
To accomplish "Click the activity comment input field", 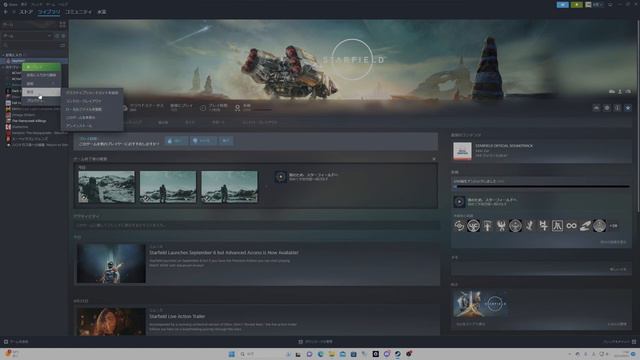I will tap(257, 225).
